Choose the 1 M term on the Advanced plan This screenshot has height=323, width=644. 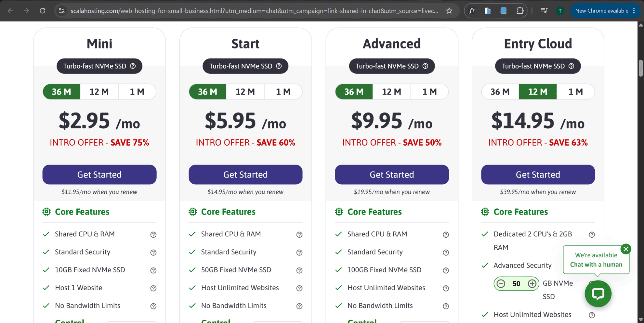click(x=429, y=92)
